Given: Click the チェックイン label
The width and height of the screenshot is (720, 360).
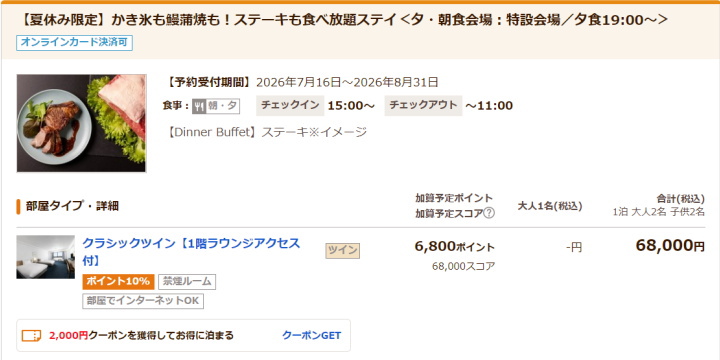Looking at the screenshot, I should point(290,106).
